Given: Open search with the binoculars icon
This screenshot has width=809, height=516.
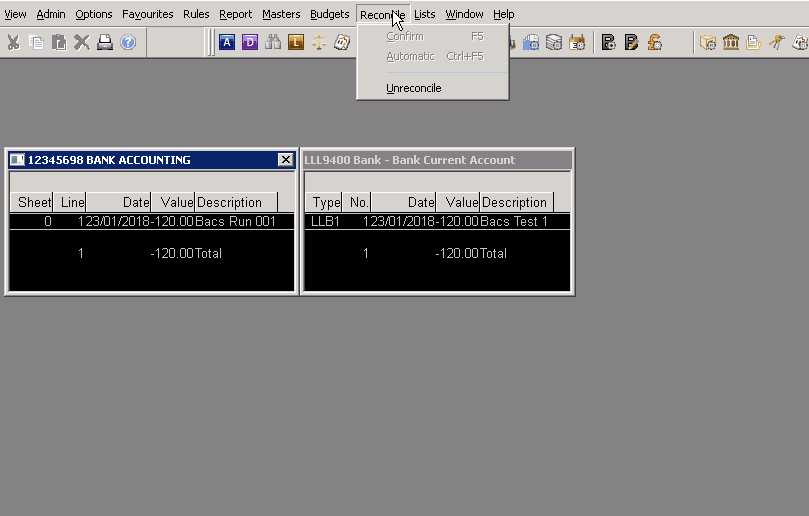Looking at the screenshot, I should [273, 42].
